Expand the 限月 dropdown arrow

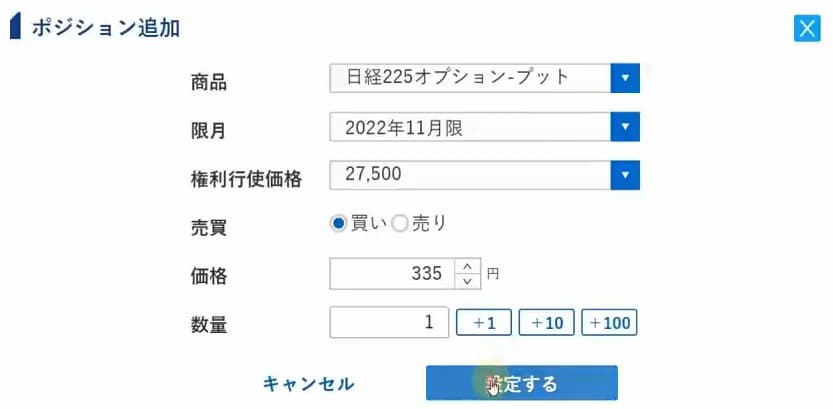625,127
